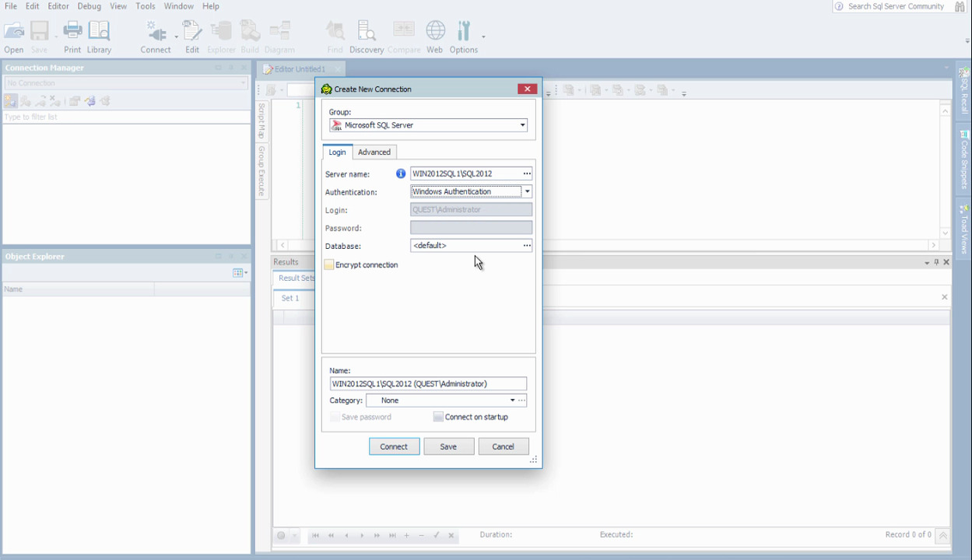The height and width of the screenshot is (560, 972).
Task: Open the Tools menu
Action: coord(146,6)
